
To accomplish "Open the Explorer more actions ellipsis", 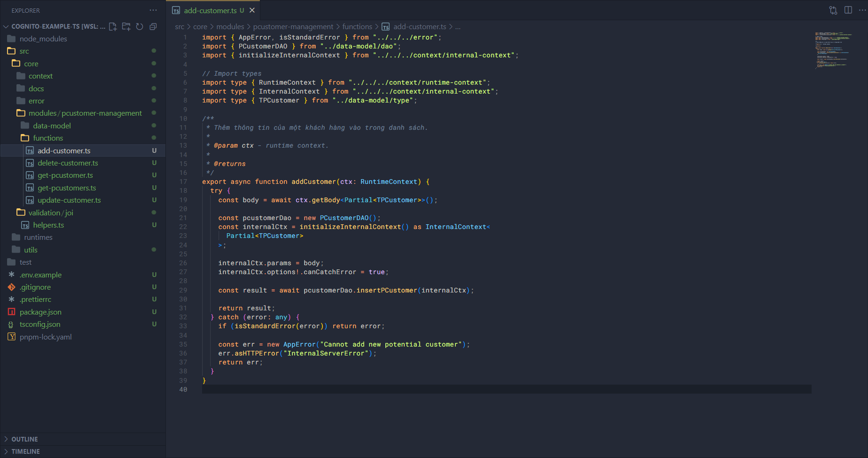I will click(x=153, y=10).
